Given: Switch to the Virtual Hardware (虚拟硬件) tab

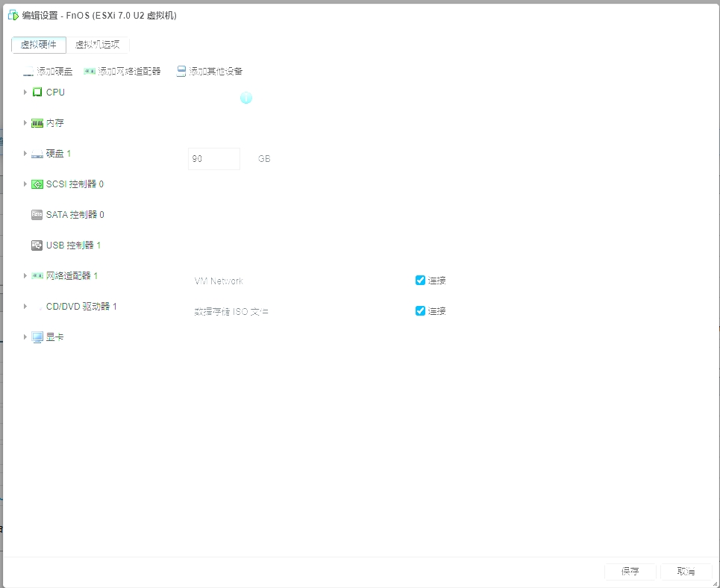Looking at the screenshot, I should (39, 45).
